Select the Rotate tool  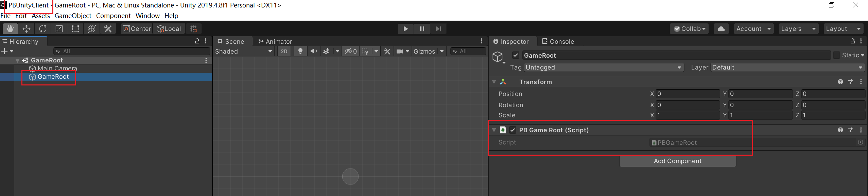coord(43,29)
